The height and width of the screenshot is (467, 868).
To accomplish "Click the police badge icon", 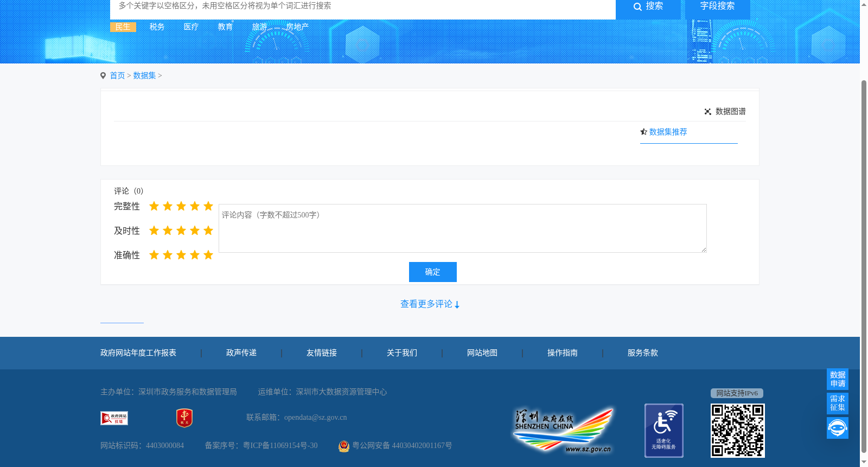I will pyautogui.click(x=344, y=446).
